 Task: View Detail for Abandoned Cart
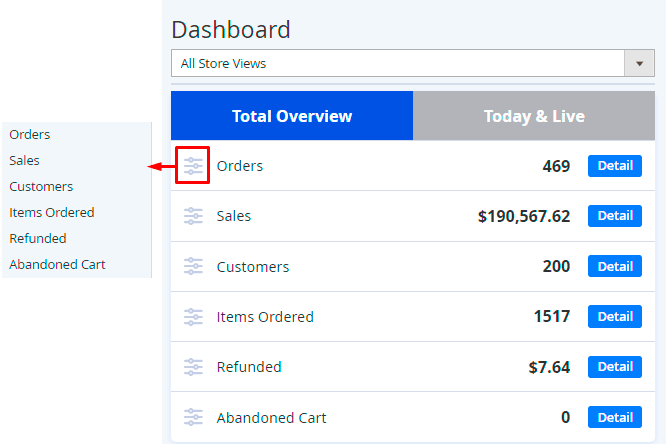[614, 417]
